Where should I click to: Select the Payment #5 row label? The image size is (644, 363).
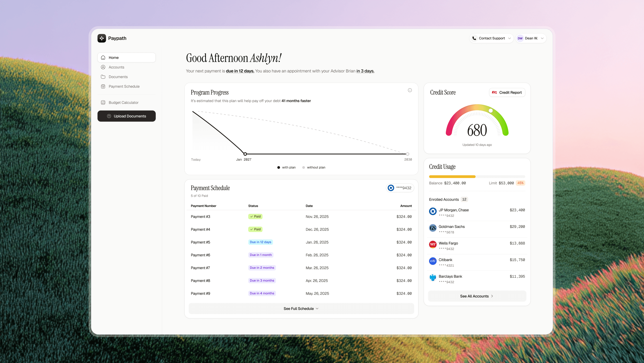(201, 242)
